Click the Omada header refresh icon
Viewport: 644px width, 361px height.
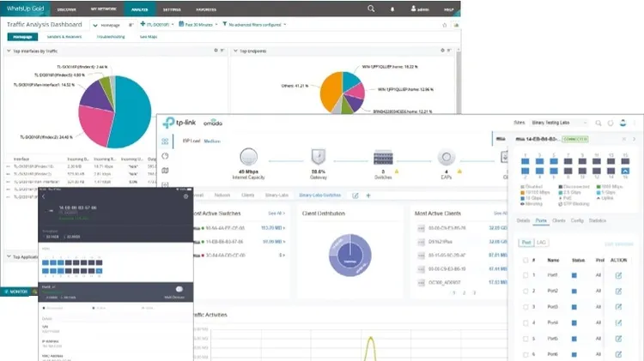611,123
